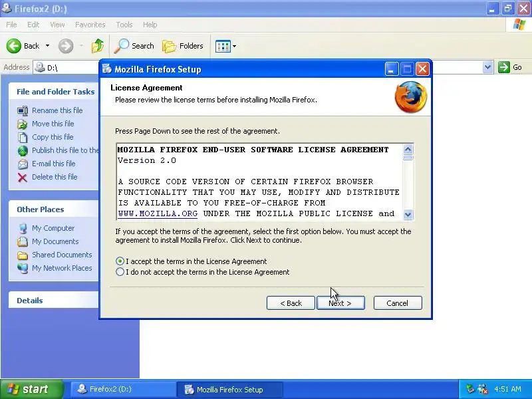Open the Windows start menu
The image size is (532, 399).
pos(31,389)
